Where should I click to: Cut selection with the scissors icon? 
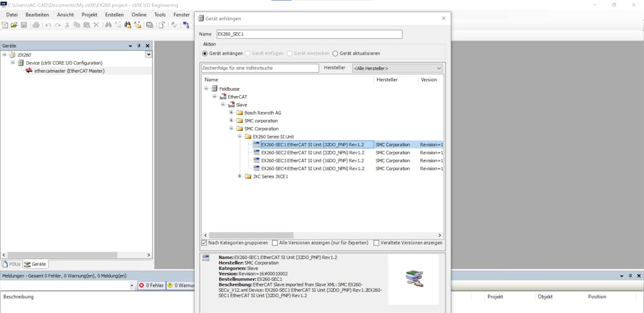tap(67, 25)
